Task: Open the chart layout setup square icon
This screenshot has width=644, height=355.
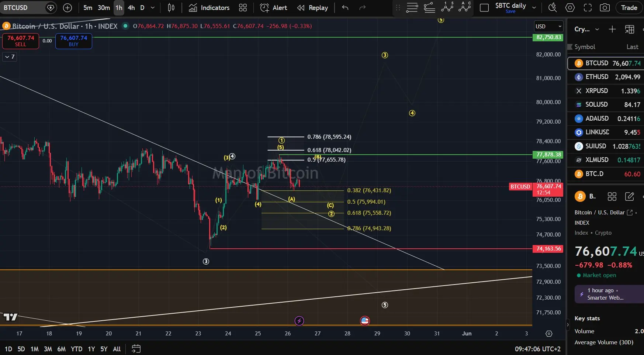Action: [x=484, y=8]
